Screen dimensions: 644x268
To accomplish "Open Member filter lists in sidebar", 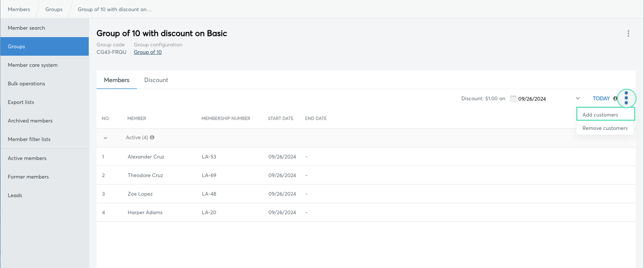I will tap(45, 139).
